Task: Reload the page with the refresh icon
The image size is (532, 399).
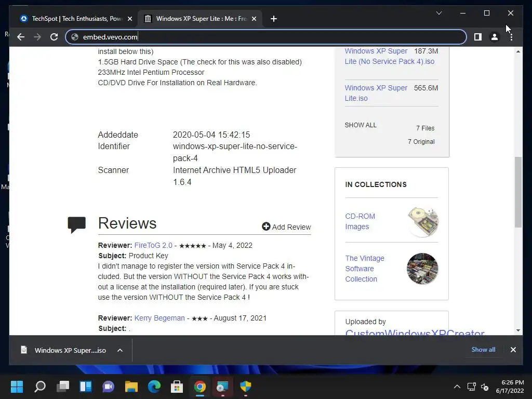Action: [x=54, y=37]
